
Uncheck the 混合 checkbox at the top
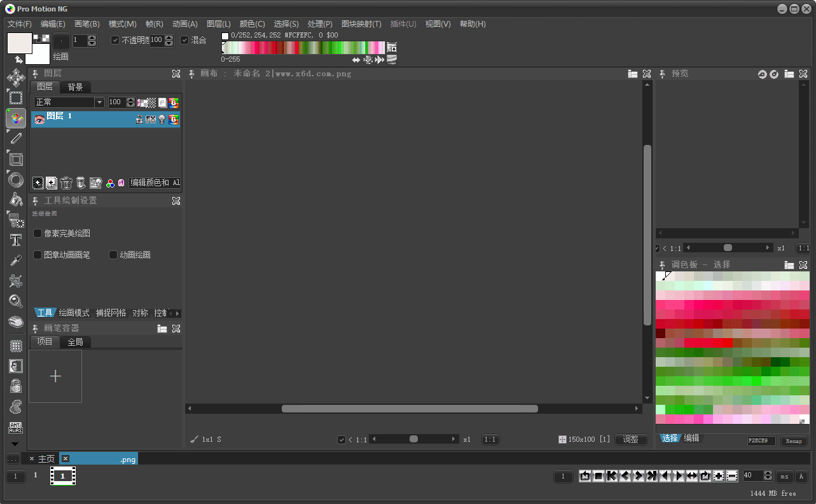pyautogui.click(x=184, y=40)
